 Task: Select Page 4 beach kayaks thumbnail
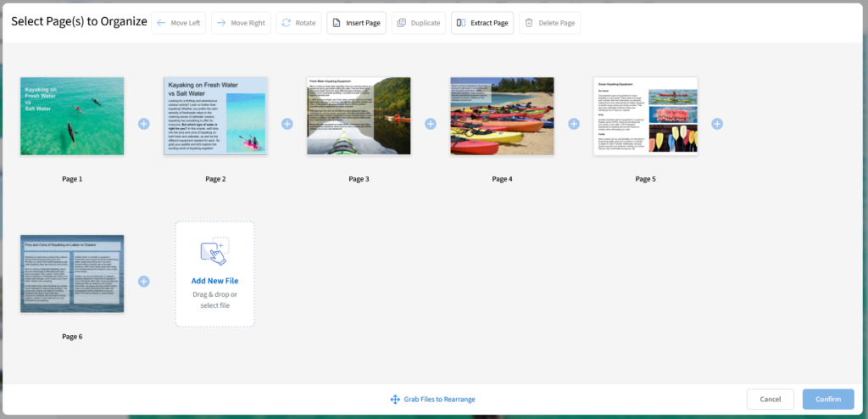coord(502,116)
